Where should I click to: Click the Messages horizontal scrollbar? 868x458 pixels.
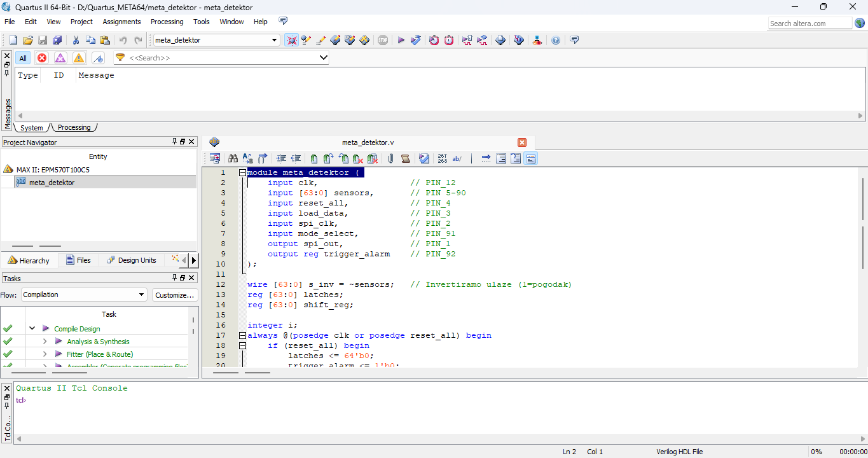click(439, 116)
